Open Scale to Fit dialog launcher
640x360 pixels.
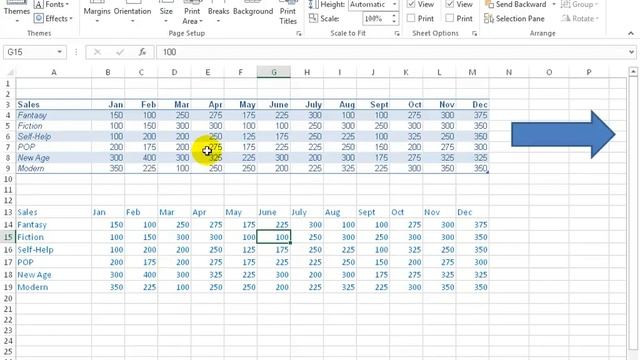(397, 33)
